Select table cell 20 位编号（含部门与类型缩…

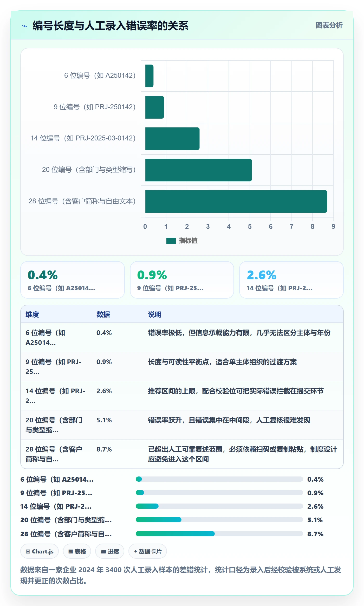[x=56, y=425]
